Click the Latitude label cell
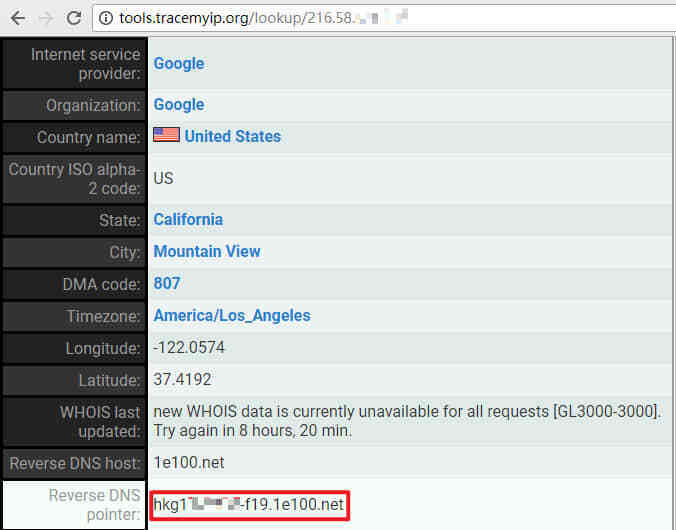The height and width of the screenshot is (530, 676). click(x=75, y=381)
